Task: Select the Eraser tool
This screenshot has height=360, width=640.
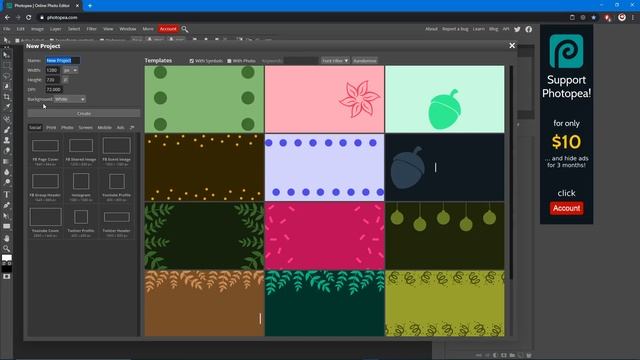Action: tap(7, 151)
